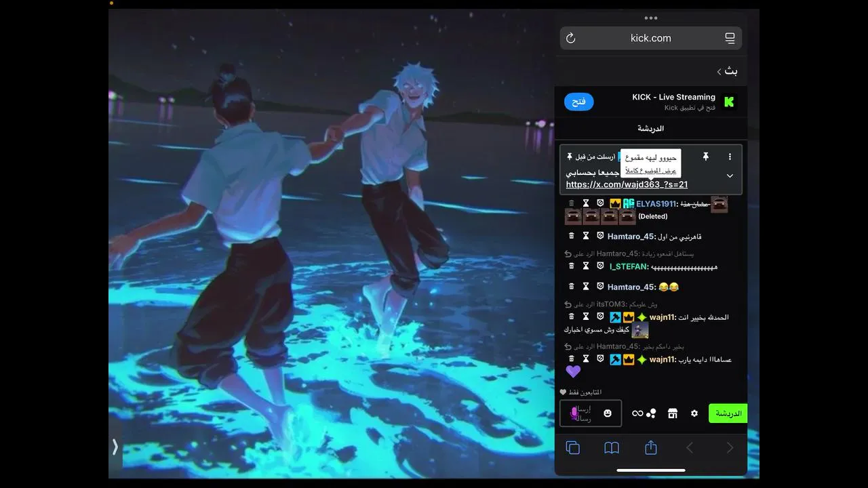Screen dimensions: 868x488
Task: Timeout ELYAS1911 using the hourglass icon
Action: pos(586,203)
